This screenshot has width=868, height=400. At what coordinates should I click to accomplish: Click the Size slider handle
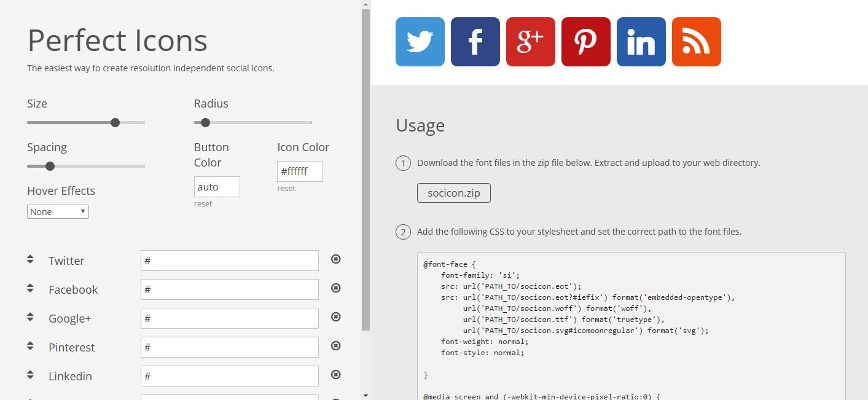[115, 122]
